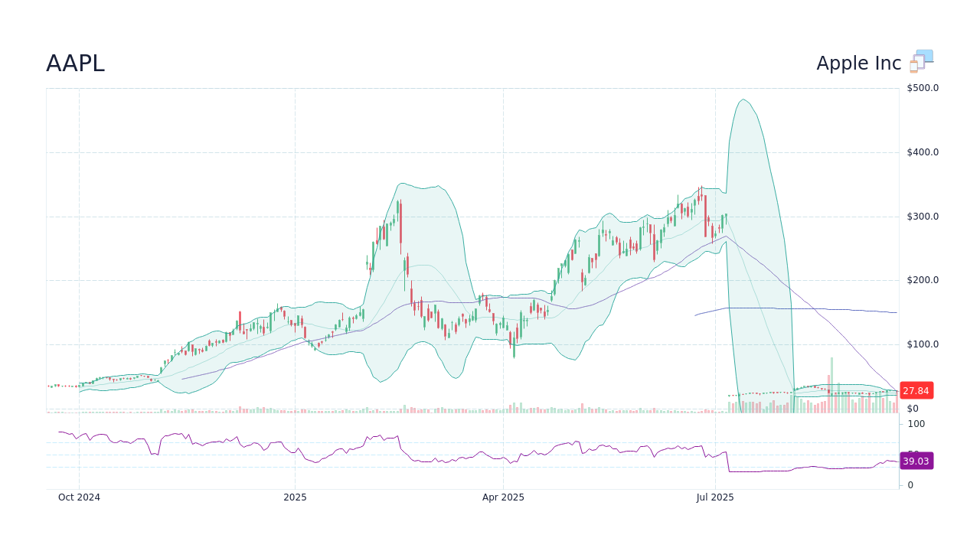Click the $100.0 price axis label
The height and width of the screenshot is (551, 980).
(923, 344)
